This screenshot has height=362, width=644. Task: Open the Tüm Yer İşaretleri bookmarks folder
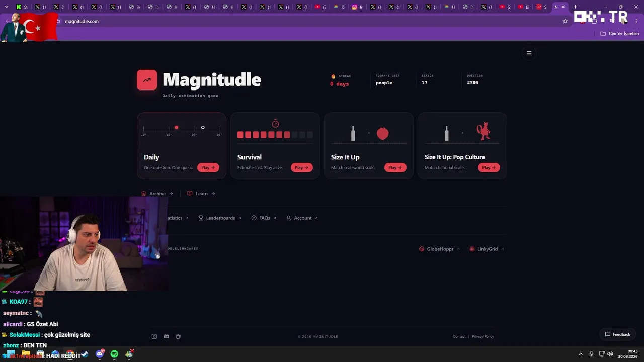pyautogui.click(x=620, y=34)
